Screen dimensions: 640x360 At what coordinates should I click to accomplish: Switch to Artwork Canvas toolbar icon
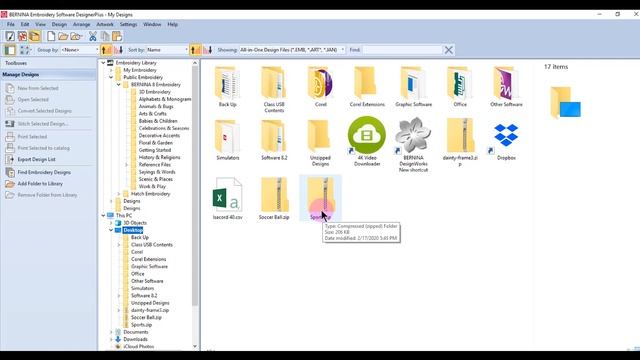click(22, 36)
